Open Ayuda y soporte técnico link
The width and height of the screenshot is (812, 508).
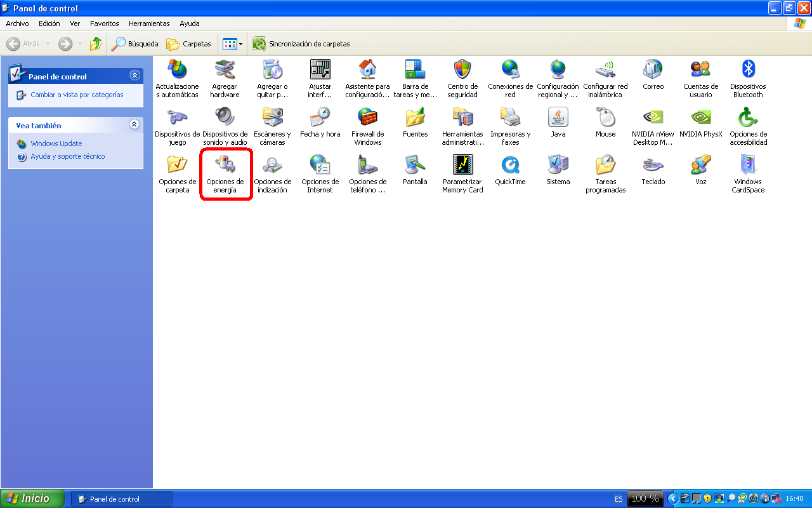[x=68, y=156]
